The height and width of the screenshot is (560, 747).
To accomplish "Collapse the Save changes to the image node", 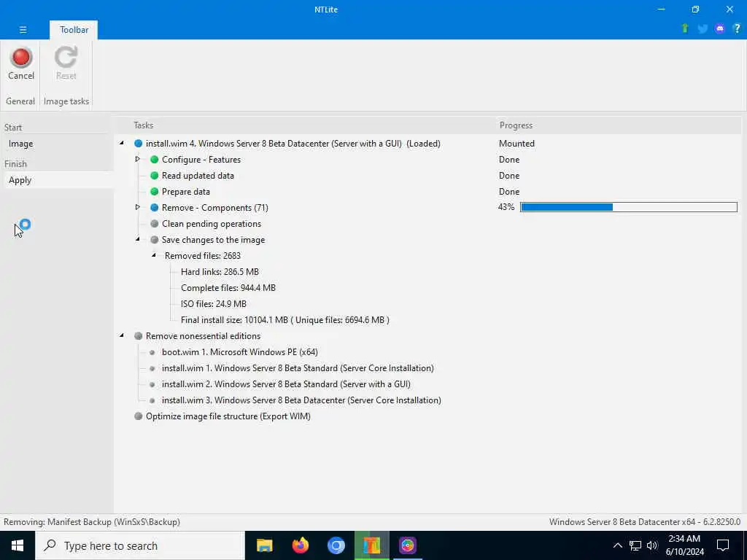I will coord(138,239).
